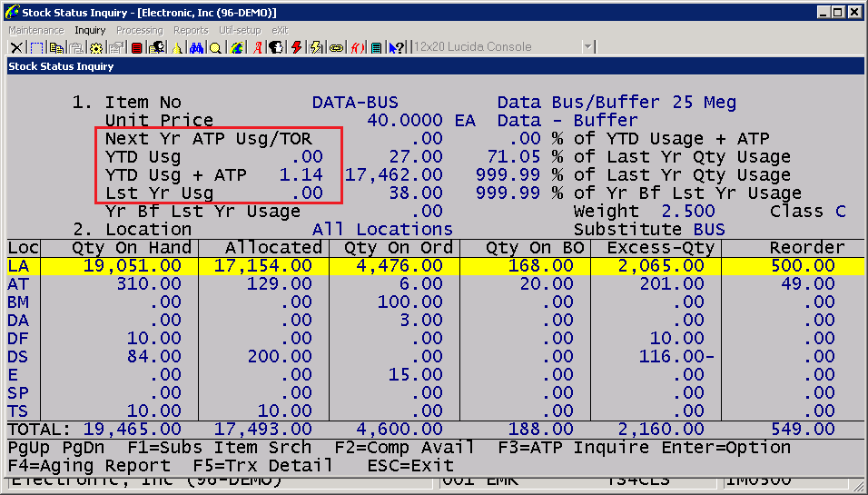Click the magnifying glass search icon
This screenshot has width=868, height=495.
click(x=216, y=47)
